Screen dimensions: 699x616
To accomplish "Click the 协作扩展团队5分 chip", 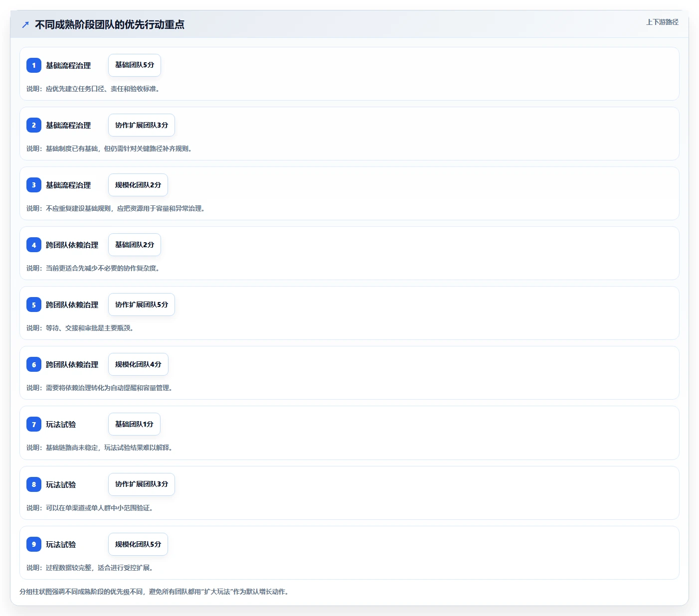I will [142, 305].
